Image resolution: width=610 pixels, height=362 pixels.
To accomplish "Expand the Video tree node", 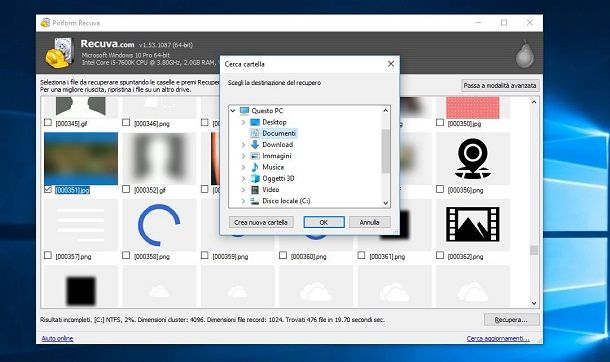I will point(244,190).
